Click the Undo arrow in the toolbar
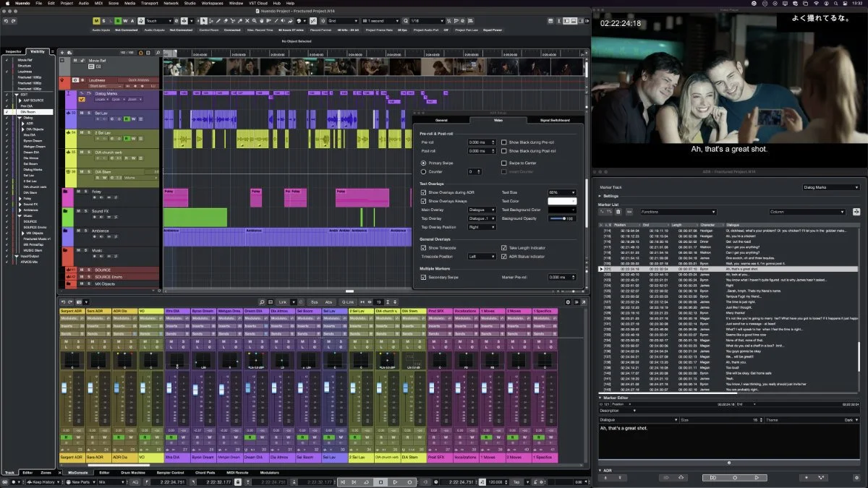 pos(6,21)
